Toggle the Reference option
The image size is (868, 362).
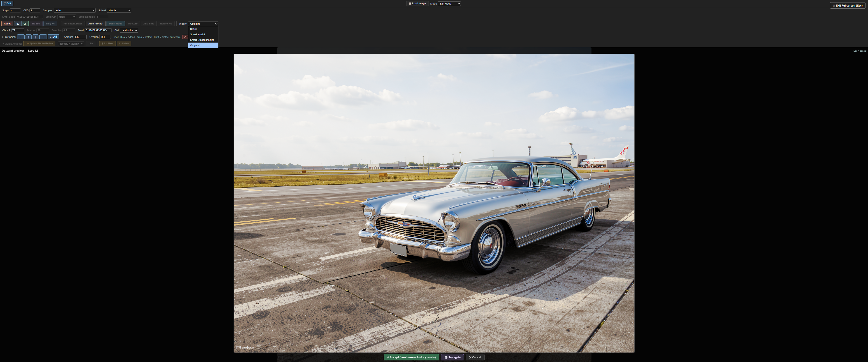point(166,24)
